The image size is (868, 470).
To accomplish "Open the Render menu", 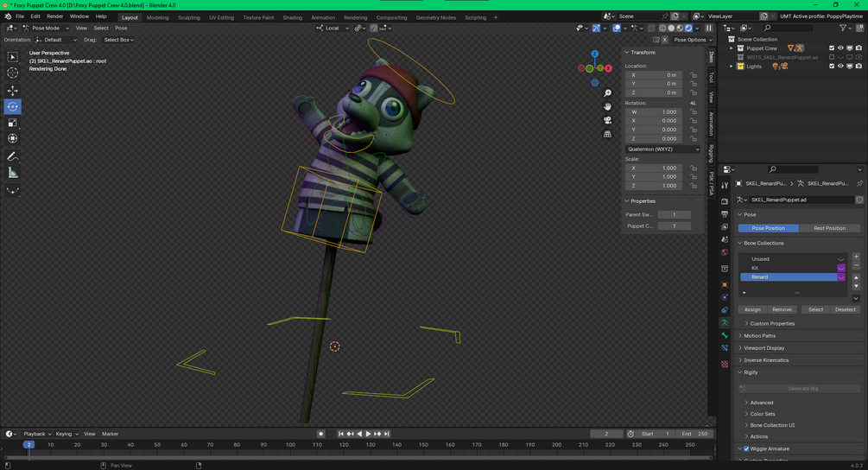I will pos(54,16).
